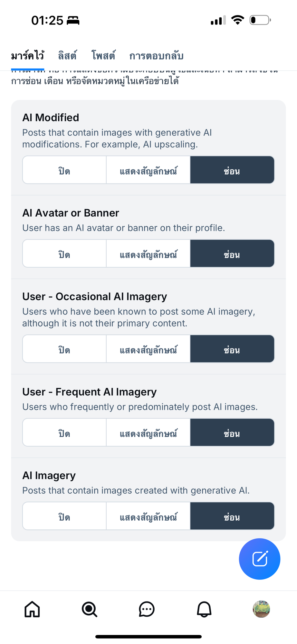Open the Home feed icon
Screen dimensions: 297x644
(x=32, y=609)
